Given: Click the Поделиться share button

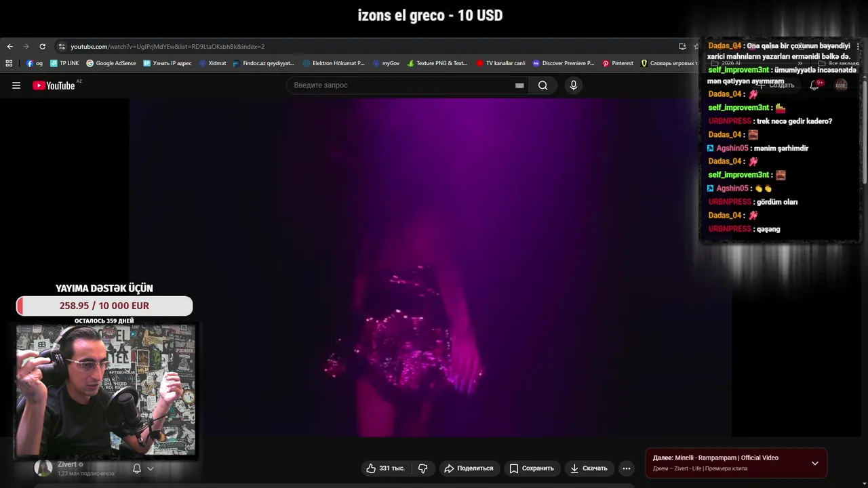Looking at the screenshot, I should [x=469, y=468].
